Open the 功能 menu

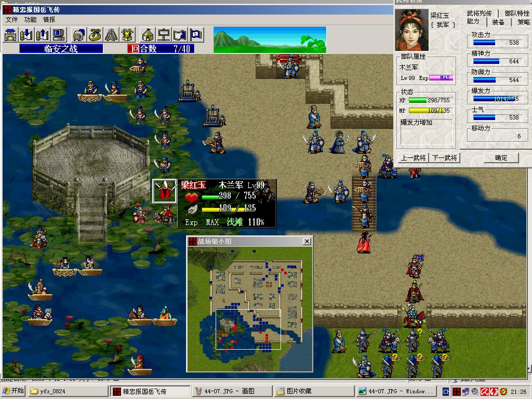pyautogui.click(x=30, y=20)
